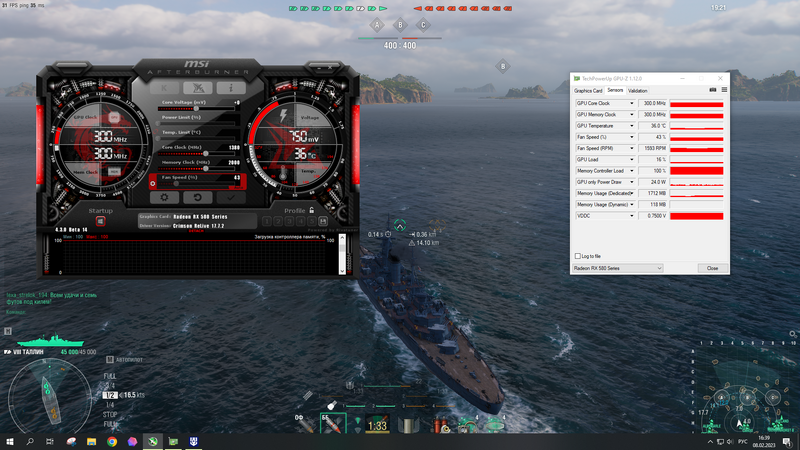Click capture point A marker at top
This screenshot has width=800, height=450.
377,25
